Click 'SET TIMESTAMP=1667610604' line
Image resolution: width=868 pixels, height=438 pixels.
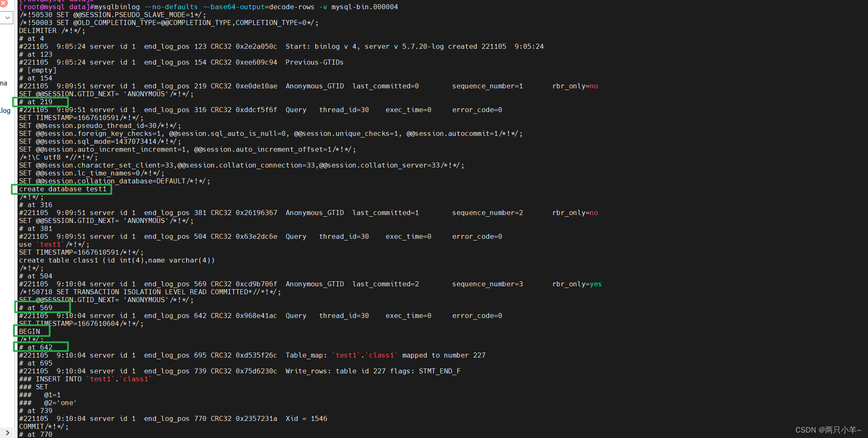coord(81,324)
